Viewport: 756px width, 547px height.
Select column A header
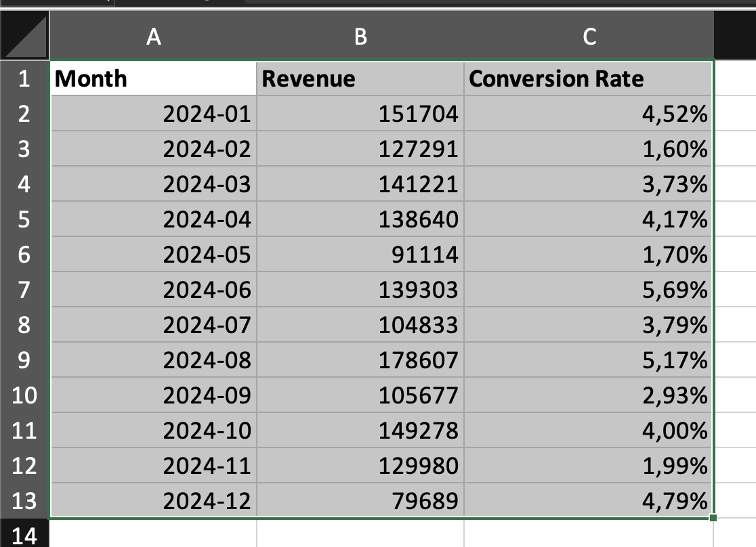point(153,37)
